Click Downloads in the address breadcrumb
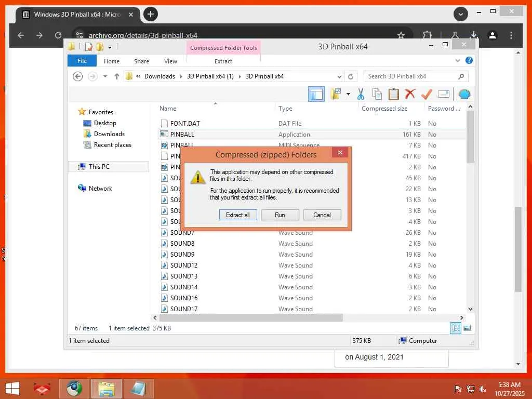 [x=160, y=76]
